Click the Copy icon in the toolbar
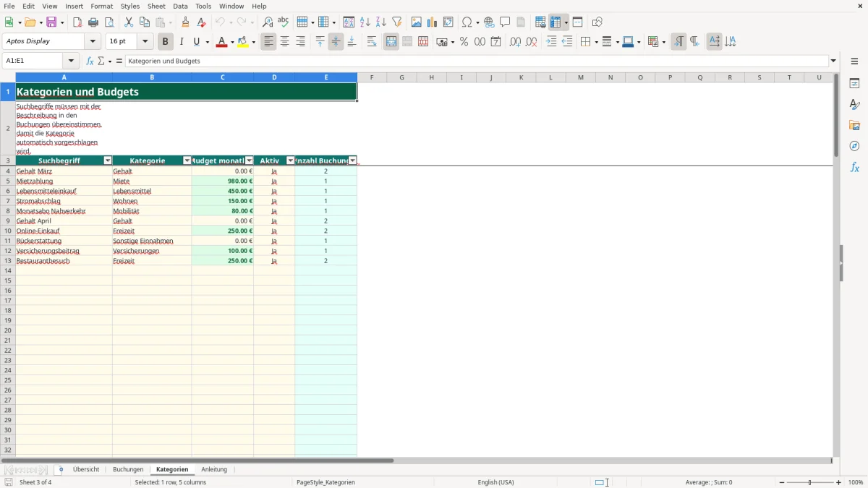Viewport: 868px width, 488px height. coord(145,22)
